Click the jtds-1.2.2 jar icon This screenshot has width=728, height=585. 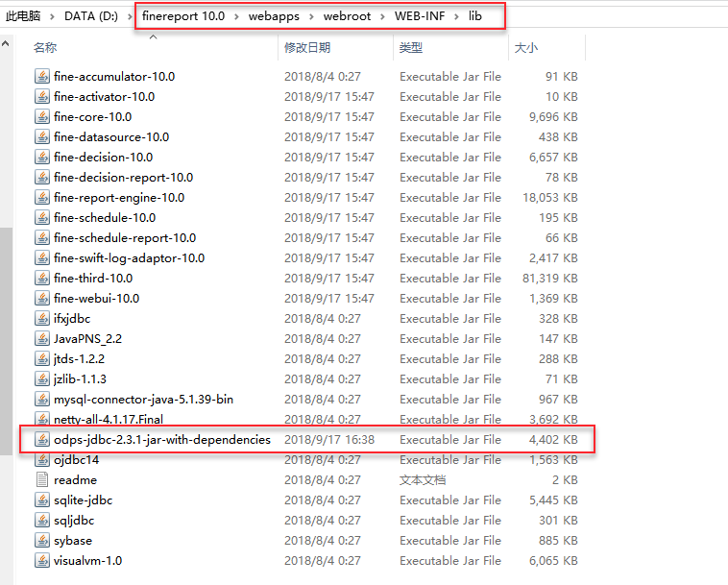point(42,359)
